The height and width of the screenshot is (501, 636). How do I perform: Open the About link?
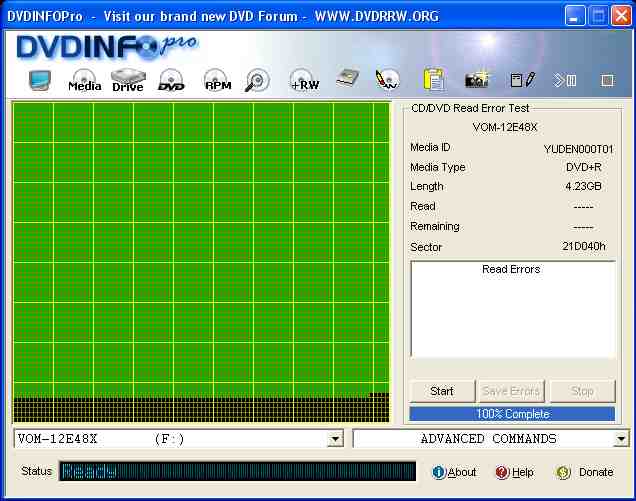(462, 472)
